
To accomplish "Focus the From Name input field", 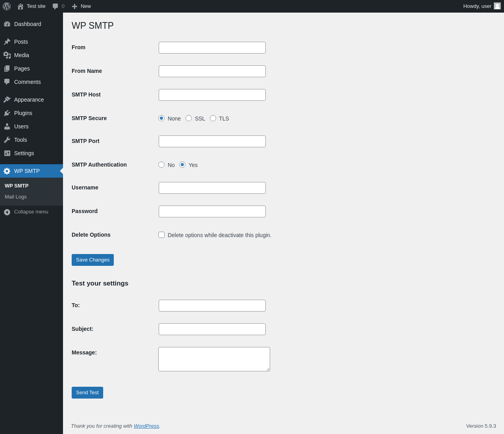I will click(212, 71).
